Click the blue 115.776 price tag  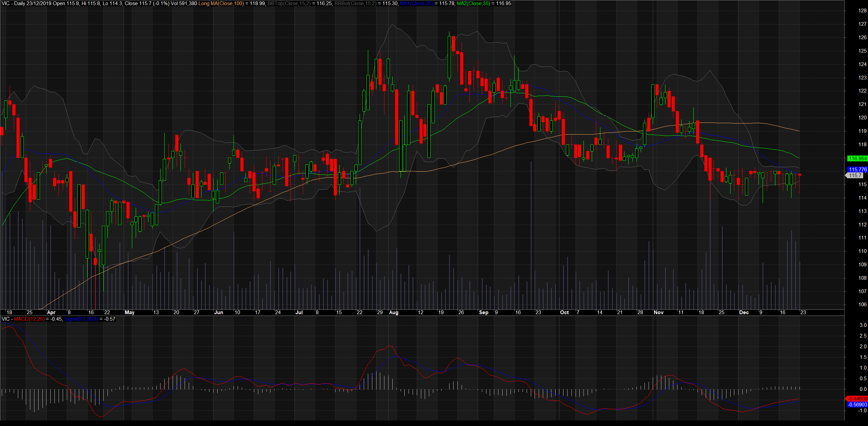point(857,170)
